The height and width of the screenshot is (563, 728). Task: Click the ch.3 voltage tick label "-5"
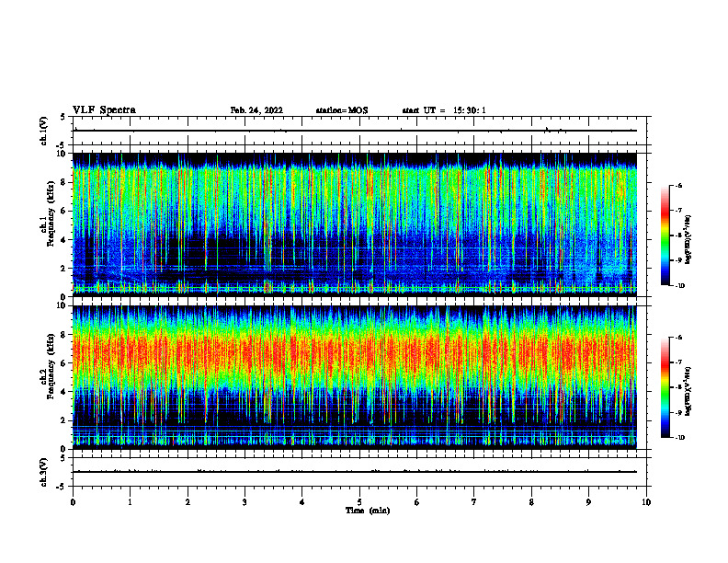point(63,487)
